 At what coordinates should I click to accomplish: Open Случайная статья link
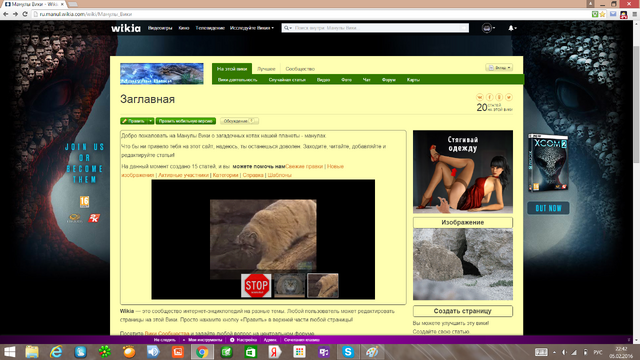click(x=287, y=80)
